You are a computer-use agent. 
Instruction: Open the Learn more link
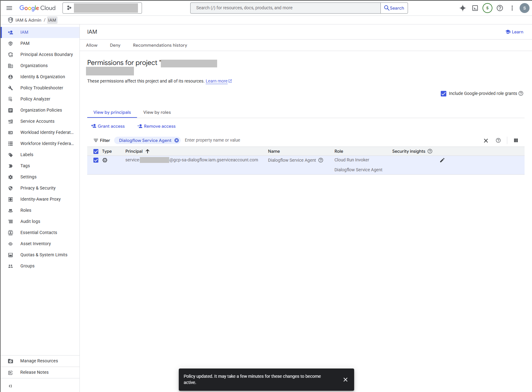click(x=217, y=81)
